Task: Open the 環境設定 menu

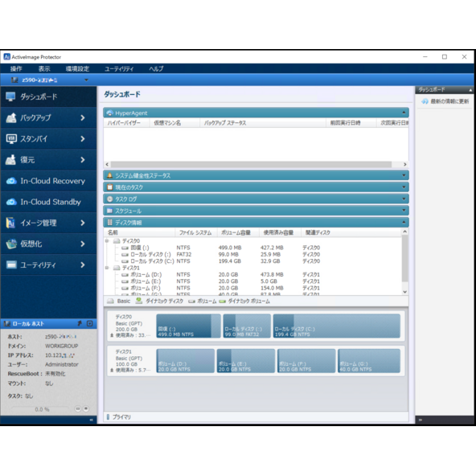Action: tap(78, 68)
